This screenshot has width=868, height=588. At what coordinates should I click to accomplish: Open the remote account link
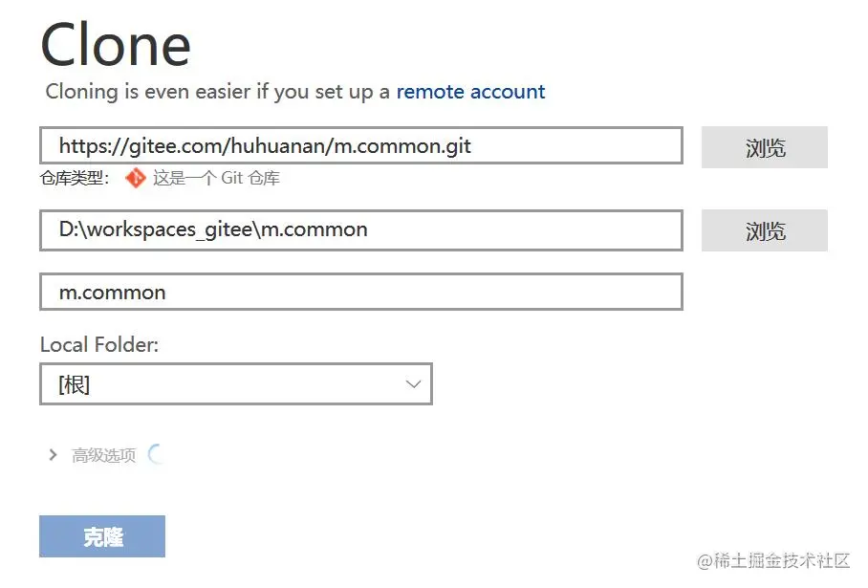pyautogui.click(x=470, y=92)
